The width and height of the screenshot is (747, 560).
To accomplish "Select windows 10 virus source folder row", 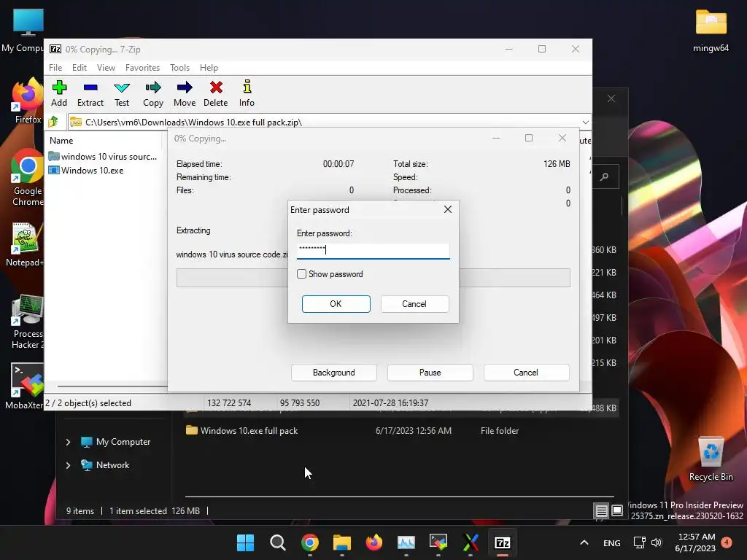I will point(102,156).
